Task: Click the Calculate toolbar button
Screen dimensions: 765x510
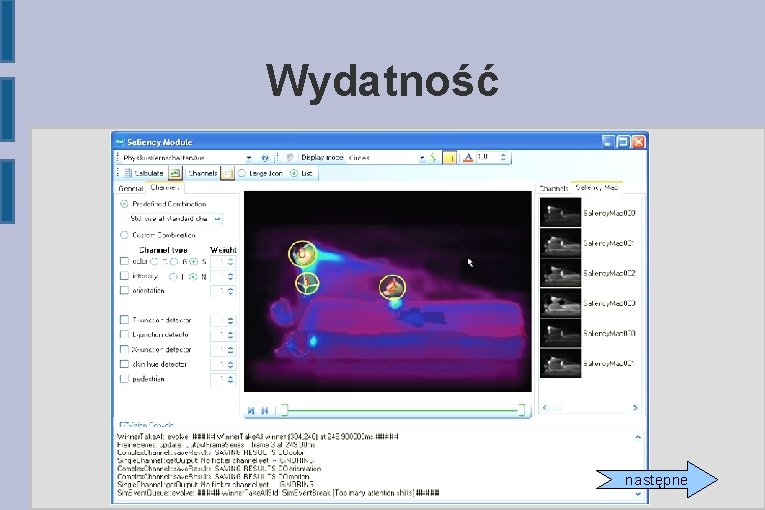Action: [x=144, y=173]
